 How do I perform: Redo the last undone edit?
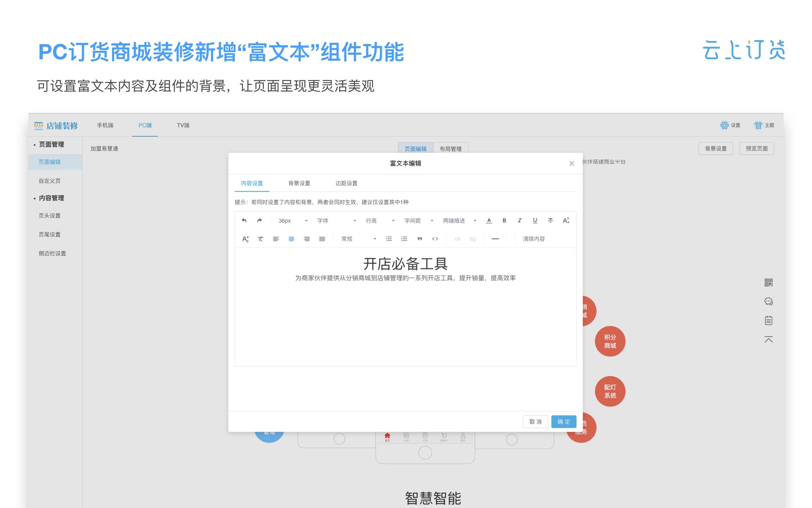point(259,221)
